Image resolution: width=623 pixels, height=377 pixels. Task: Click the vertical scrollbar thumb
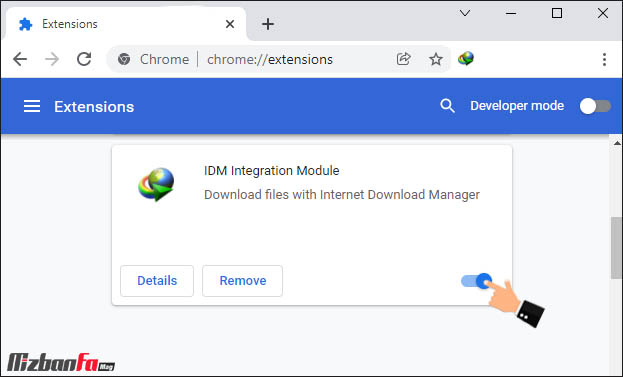click(616, 248)
